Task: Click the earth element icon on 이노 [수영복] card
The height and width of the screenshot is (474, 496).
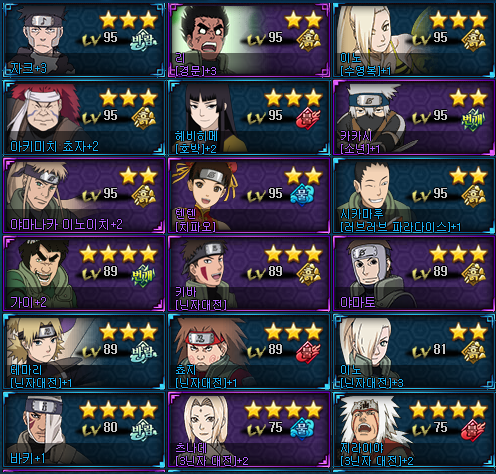Action: [x=474, y=41]
